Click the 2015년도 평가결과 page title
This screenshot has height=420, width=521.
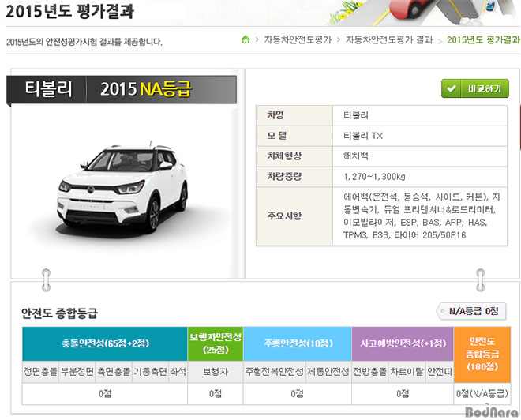coord(70,11)
